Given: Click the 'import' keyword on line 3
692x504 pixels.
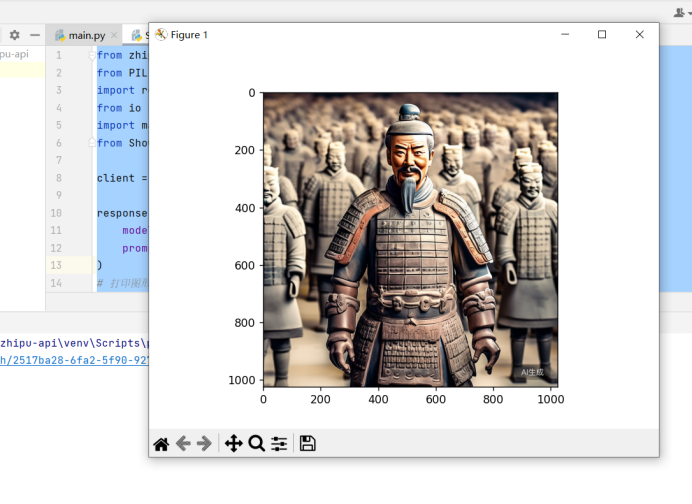Looking at the screenshot, I should click(116, 90).
